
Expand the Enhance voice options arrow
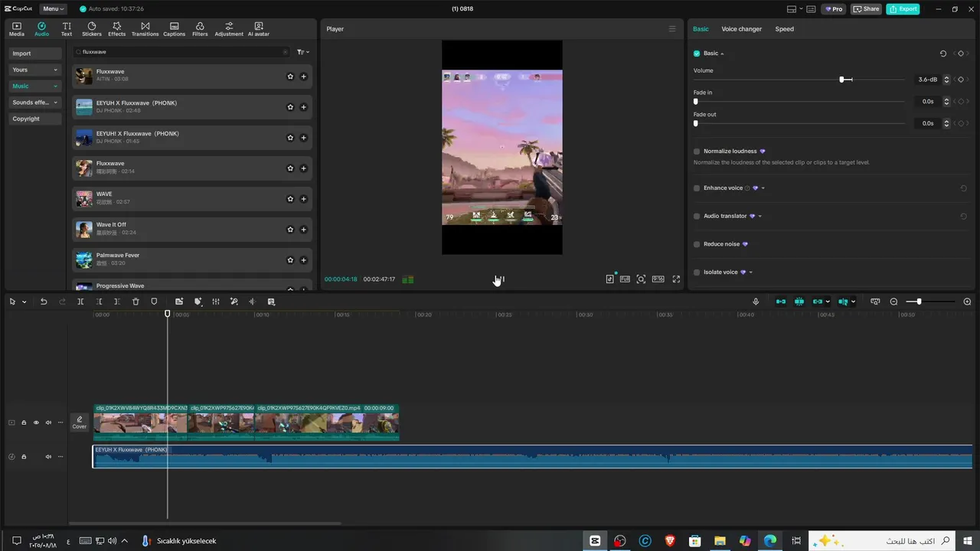pos(763,188)
